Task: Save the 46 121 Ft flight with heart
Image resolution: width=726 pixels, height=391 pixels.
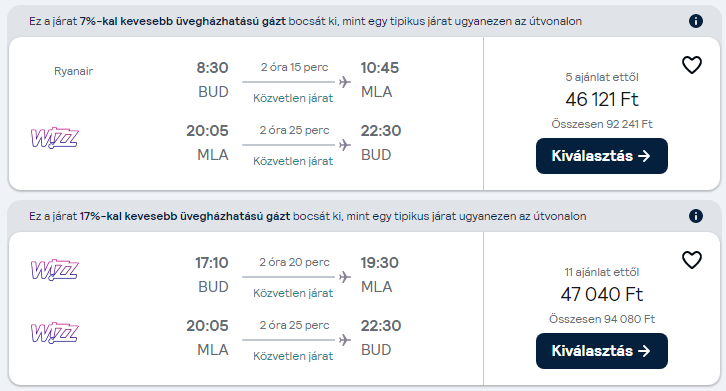Action: click(692, 65)
